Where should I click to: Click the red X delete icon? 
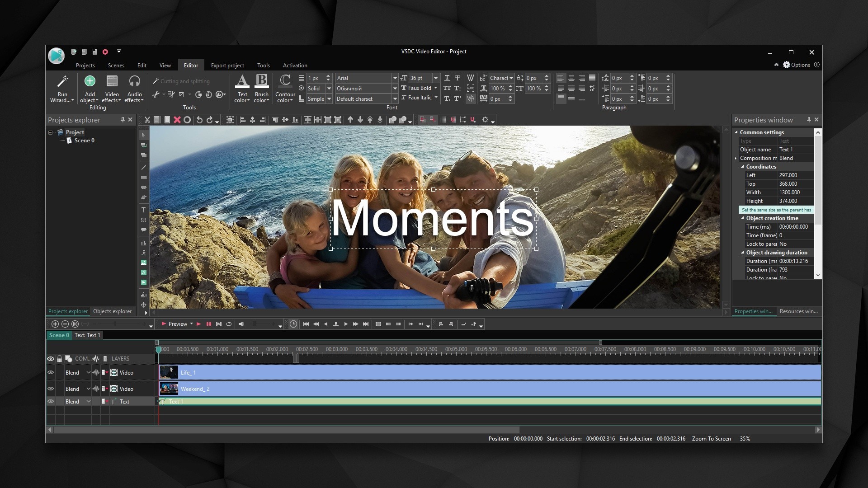coord(177,120)
